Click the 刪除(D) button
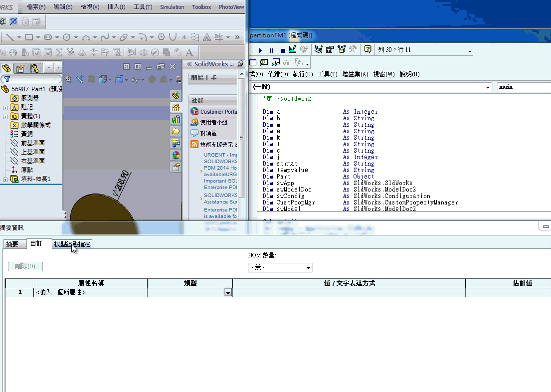Viewport: 551px width, 392px height. coord(24,266)
